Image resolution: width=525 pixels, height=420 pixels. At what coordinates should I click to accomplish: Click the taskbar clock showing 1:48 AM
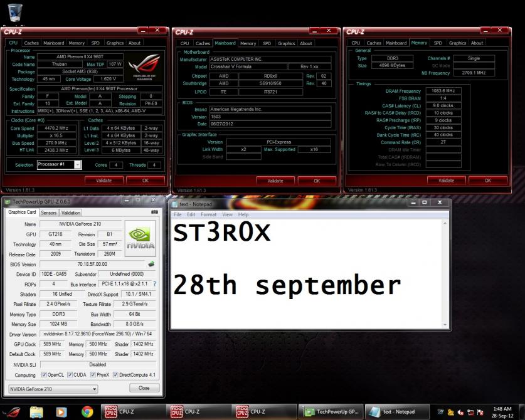click(x=502, y=412)
